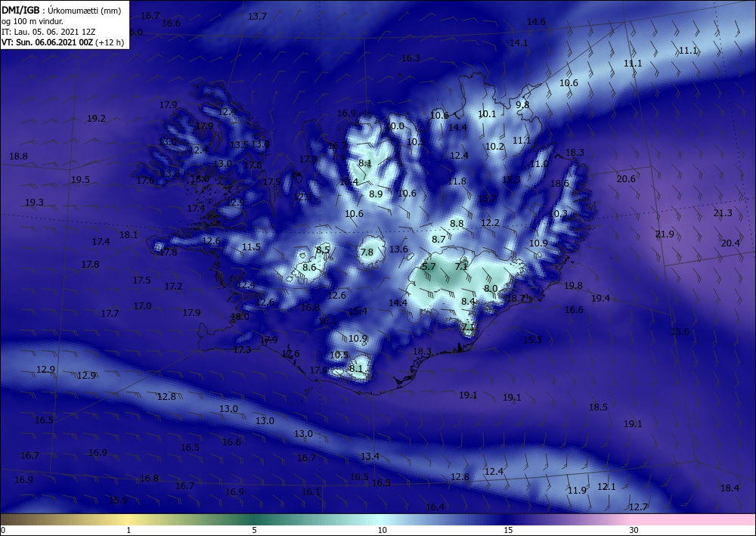Viewport: 756px width, 536px height.
Task: Click the 9.8 value in the northeast
Action: [x=522, y=104]
